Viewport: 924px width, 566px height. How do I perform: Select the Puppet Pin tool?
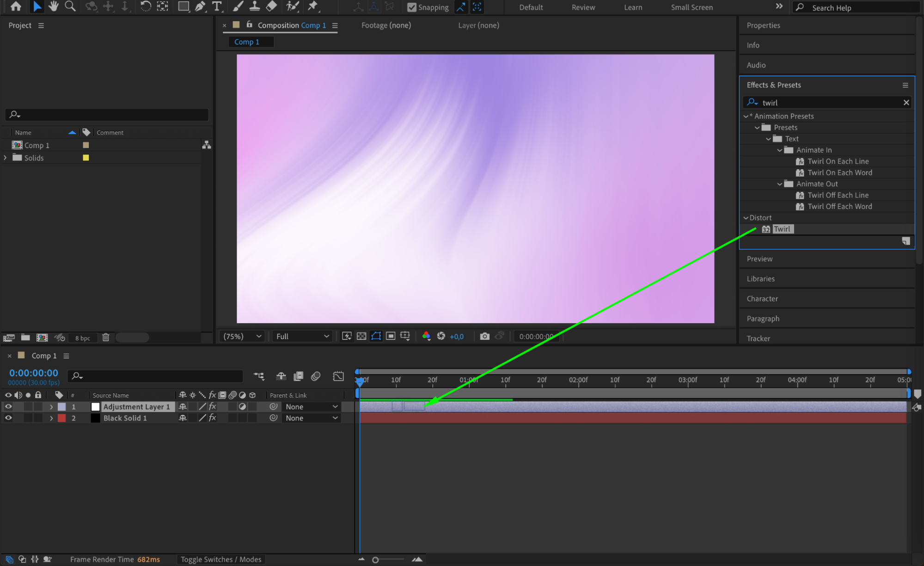(x=313, y=6)
